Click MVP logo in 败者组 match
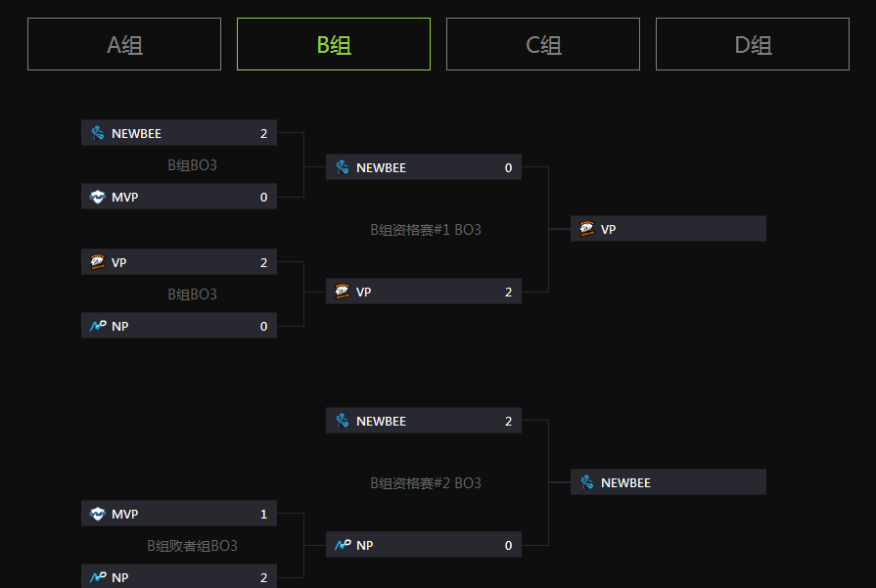 click(x=98, y=514)
